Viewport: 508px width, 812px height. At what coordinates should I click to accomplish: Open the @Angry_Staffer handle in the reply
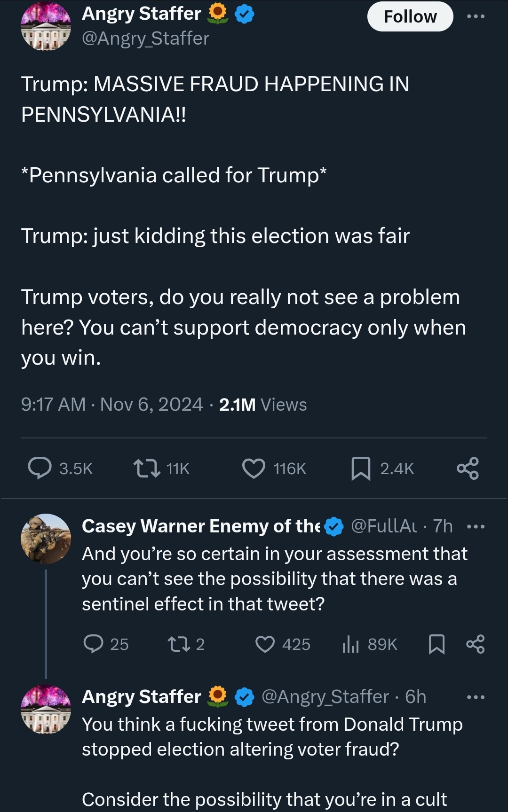point(325,697)
